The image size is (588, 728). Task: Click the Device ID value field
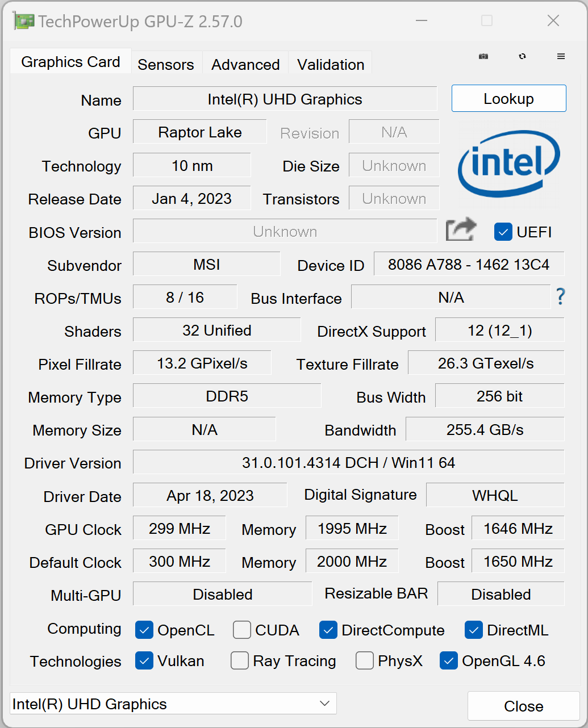point(469,264)
